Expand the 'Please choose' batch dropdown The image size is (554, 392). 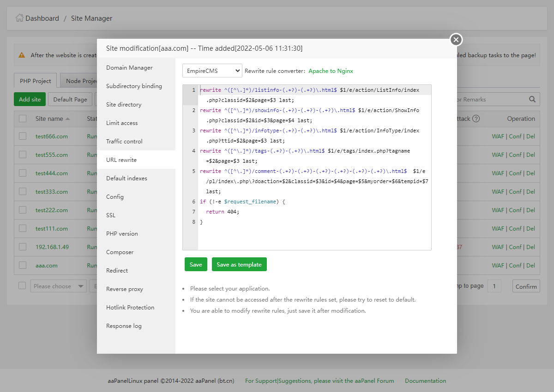coord(59,286)
